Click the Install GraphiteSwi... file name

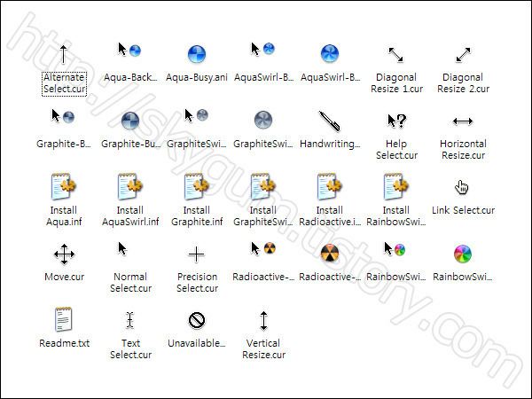(x=263, y=215)
